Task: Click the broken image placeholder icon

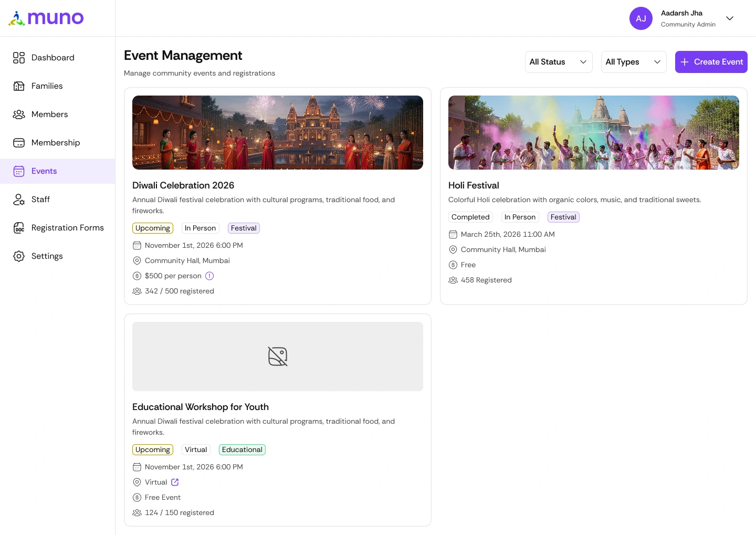Action: tap(278, 356)
